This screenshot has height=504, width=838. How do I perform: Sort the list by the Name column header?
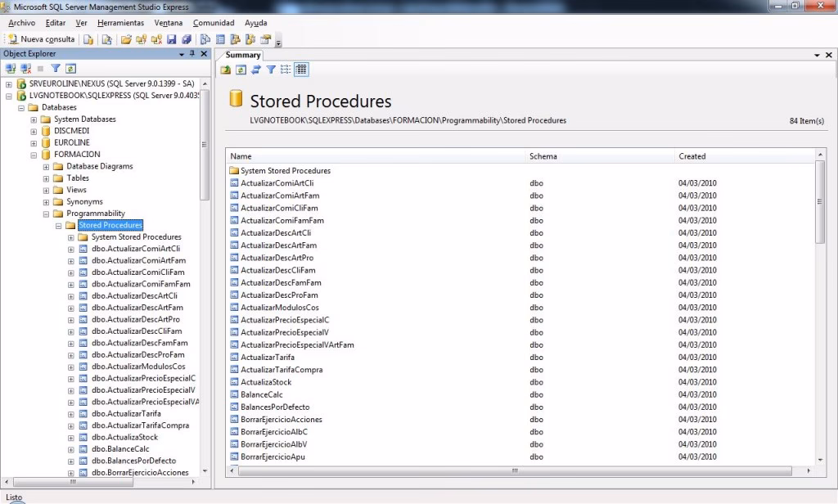point(375,156)
